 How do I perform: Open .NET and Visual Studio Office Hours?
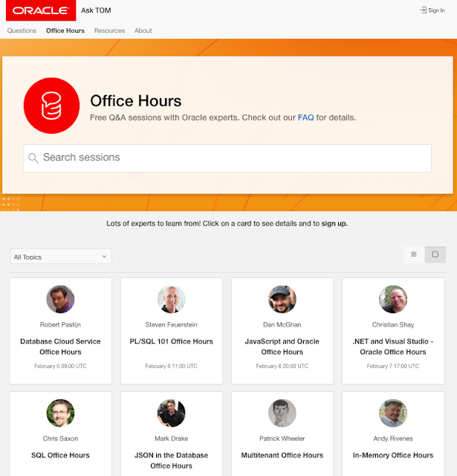click(x=393, y=347)
